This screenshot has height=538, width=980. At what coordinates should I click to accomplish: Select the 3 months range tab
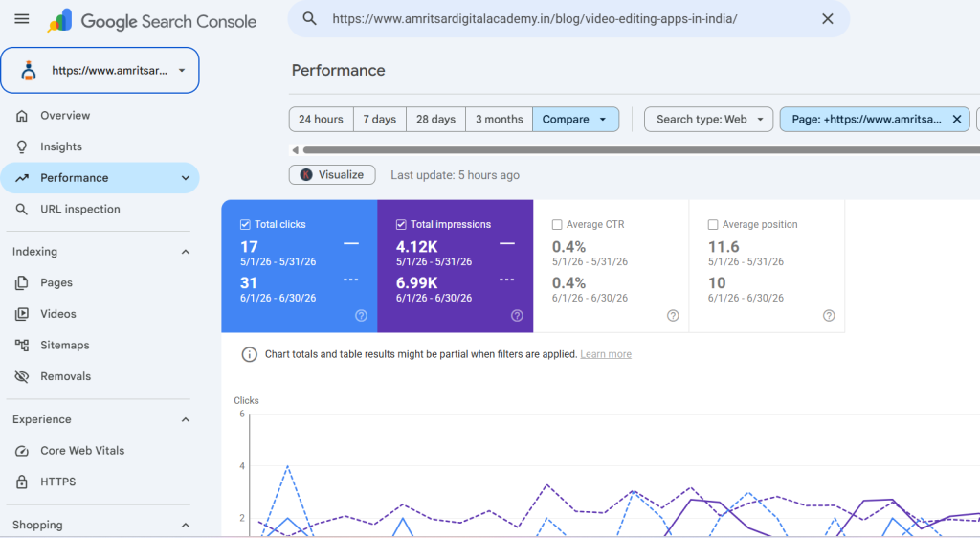tap(499, 120)
